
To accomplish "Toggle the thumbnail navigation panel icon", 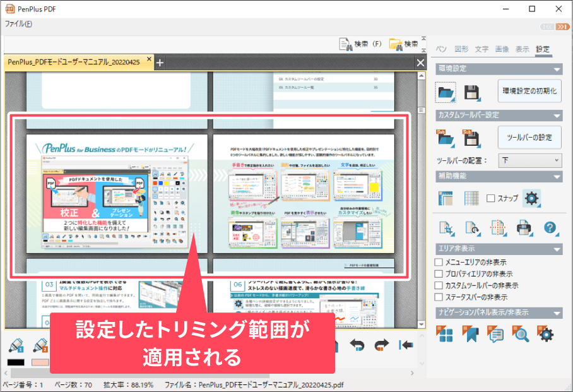I will pos(444,333).
